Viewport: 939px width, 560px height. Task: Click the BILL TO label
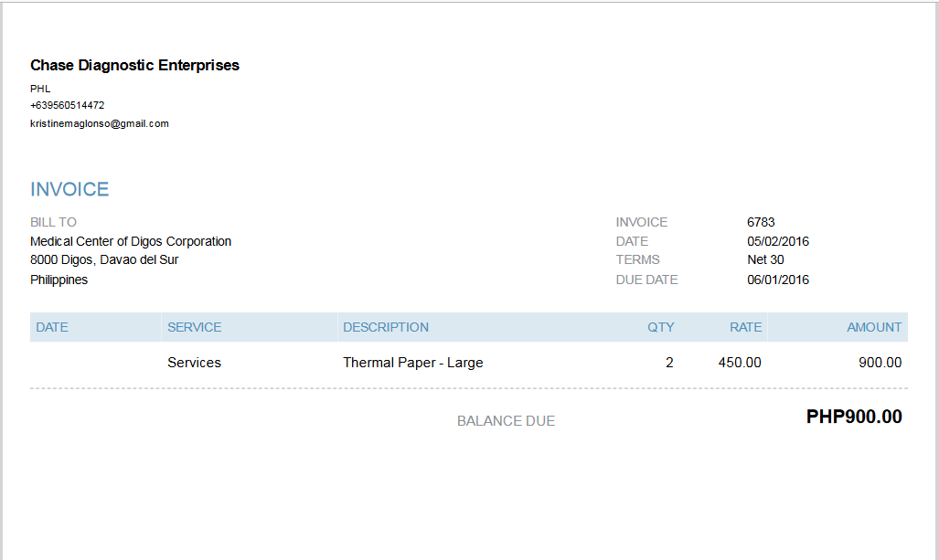click(x=53, y=222)
